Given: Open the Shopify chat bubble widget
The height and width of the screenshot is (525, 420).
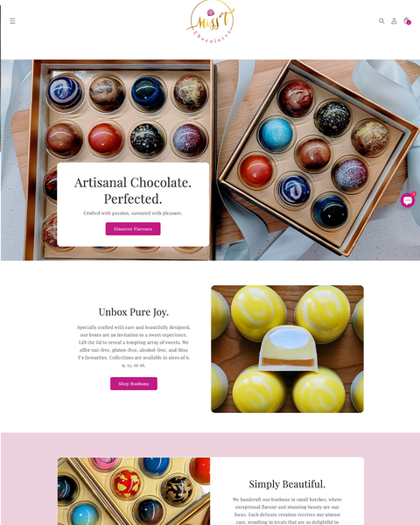Looking at the screenshot, I should (x=408, y=200).
